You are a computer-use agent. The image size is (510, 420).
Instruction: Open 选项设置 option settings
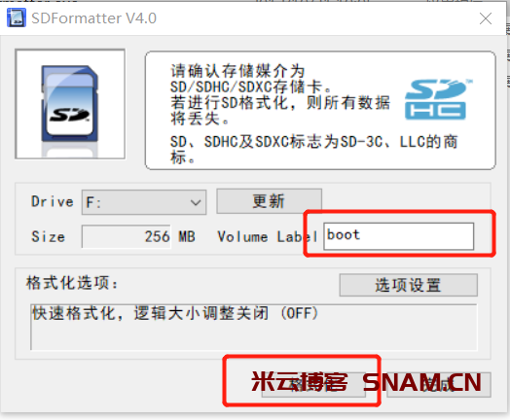click(x=408, y=285)
